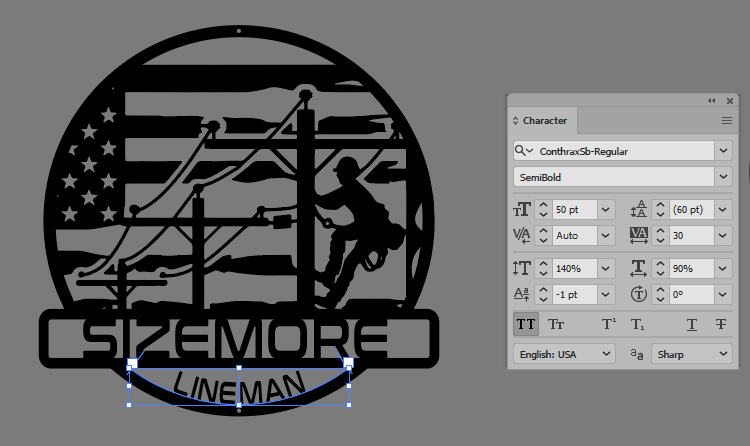Enable Subscript text style
The image size is (750, 446).
pyautogui.click(x=637, y=324)
